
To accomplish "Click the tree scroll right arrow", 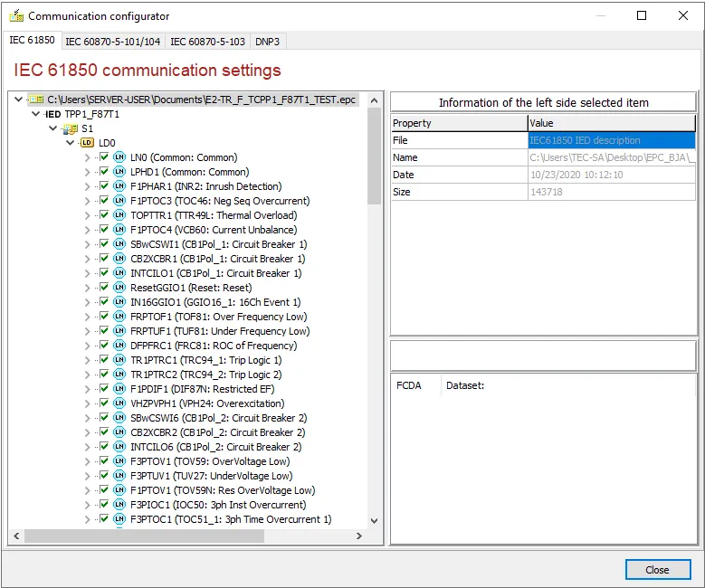I will pos(358,536).
